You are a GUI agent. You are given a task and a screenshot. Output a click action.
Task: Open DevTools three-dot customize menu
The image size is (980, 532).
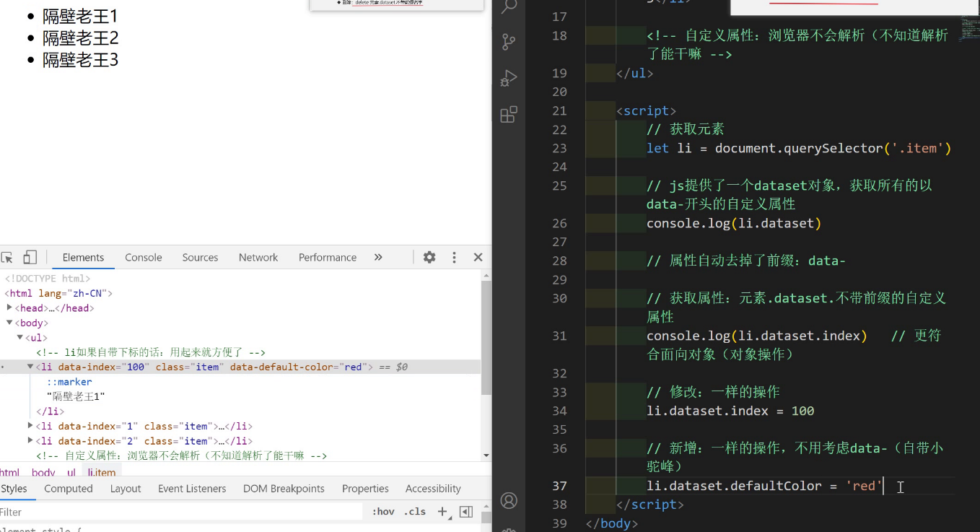click(454, 257)
